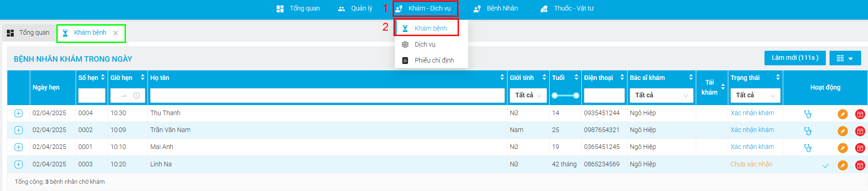868x191 pixels.
Task: Expand row details for Linh Na
Action: click(x=18, y=164)
